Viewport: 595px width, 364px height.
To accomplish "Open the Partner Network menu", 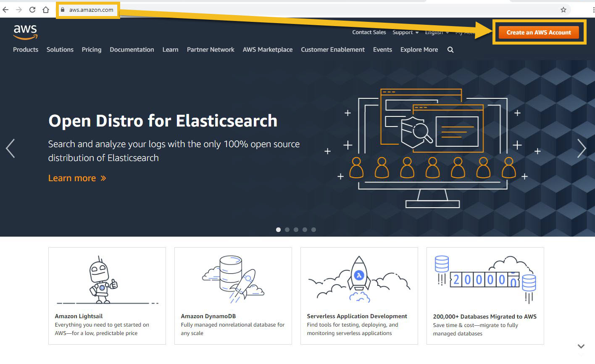I will [x=211, y=50].
